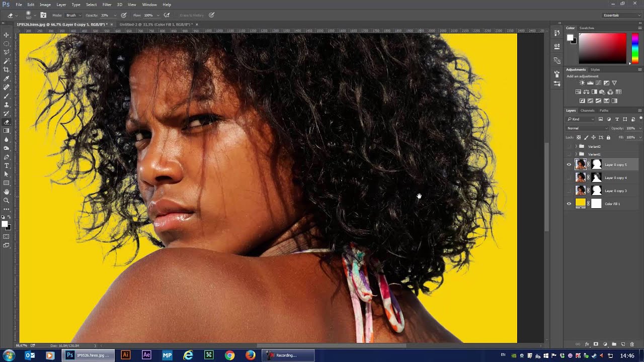This screenshot has width=644, height=362.
Task: Select the Brush tool in toolbar
Action: coord(7,96)
